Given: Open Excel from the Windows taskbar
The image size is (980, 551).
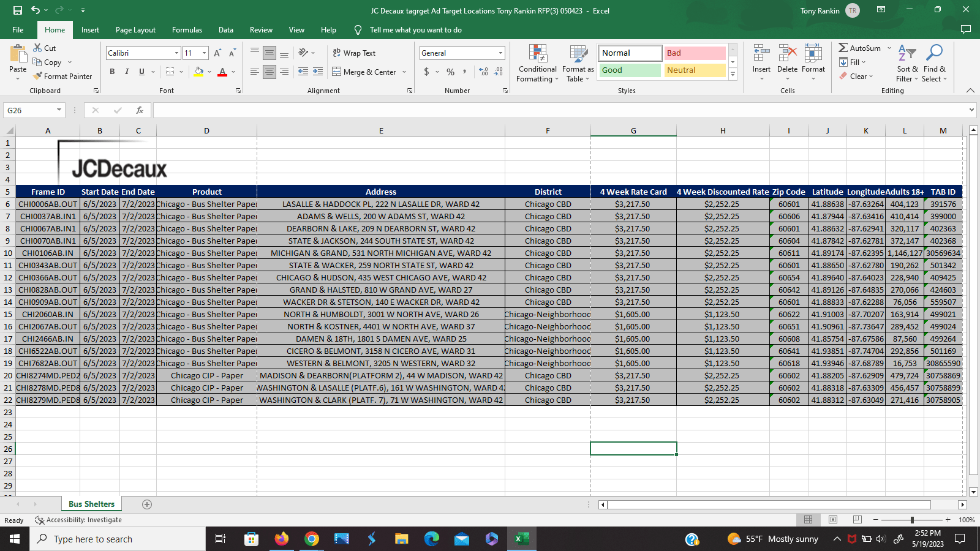Looking at the screenshot, I should (522, 539).
